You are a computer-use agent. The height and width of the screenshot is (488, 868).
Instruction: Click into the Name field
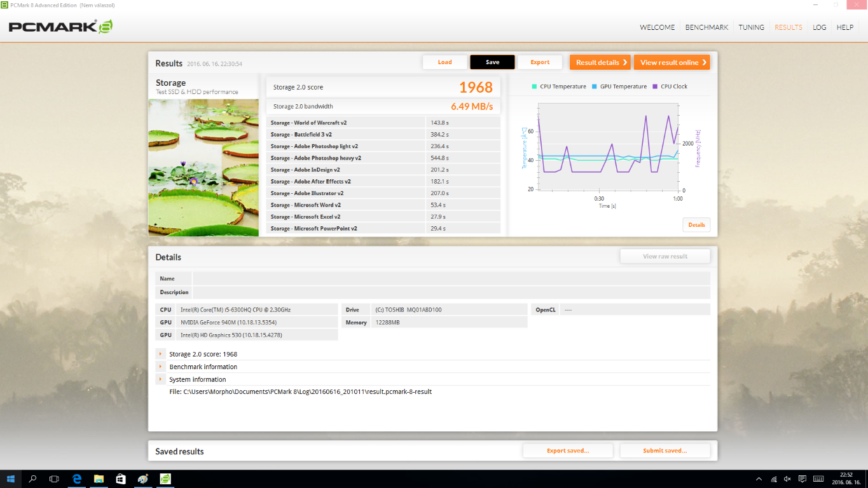click(451, 278)
